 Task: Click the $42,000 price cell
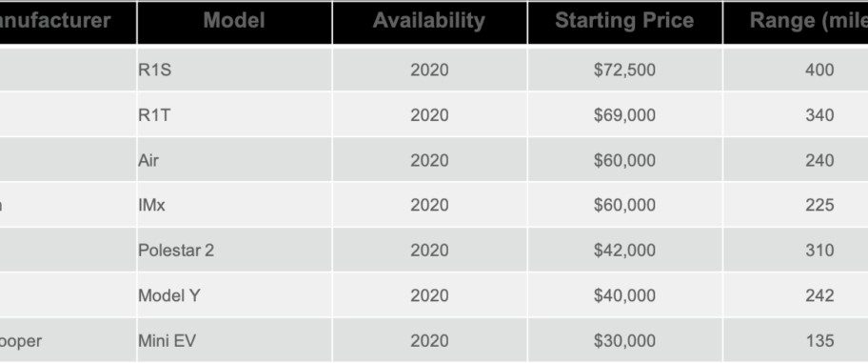(625, 250)
